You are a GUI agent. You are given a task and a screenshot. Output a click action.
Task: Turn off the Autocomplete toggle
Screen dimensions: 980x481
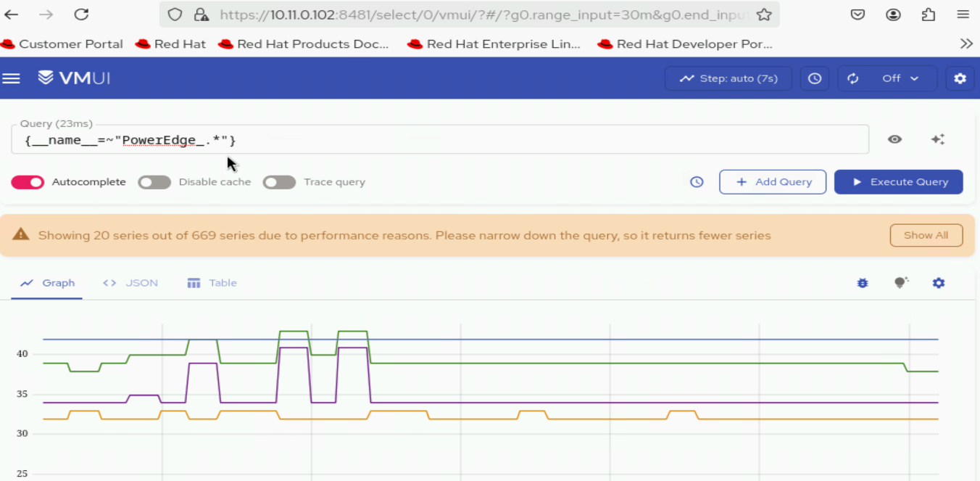tap(28, 182)
